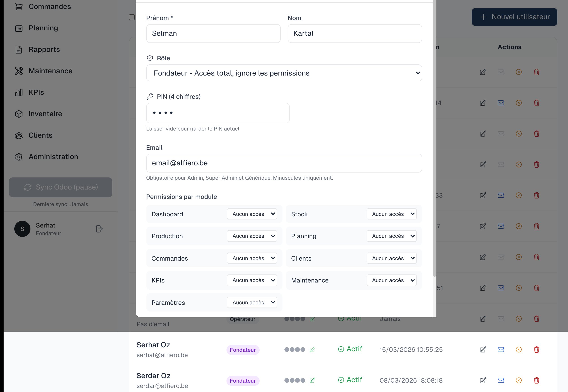Click green PIN edit icon for Serhat Oz
The height and width of the screenshot is (392, 568).
(312, 350)
